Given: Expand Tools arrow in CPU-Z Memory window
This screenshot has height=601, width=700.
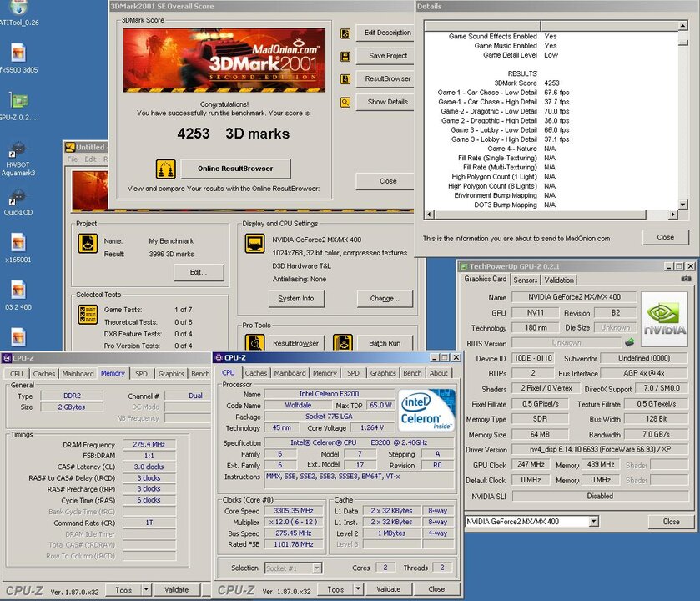Looking at the screenshot, I should 145,590.
